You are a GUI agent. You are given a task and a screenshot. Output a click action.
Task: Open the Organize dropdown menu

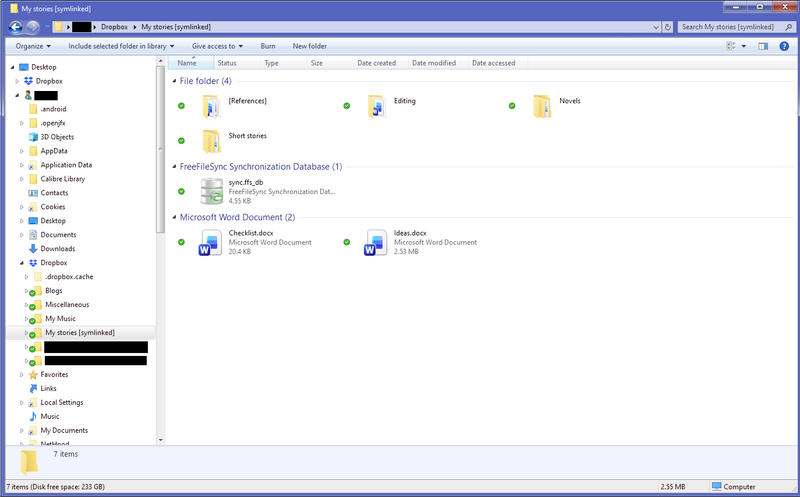point(33,46)
